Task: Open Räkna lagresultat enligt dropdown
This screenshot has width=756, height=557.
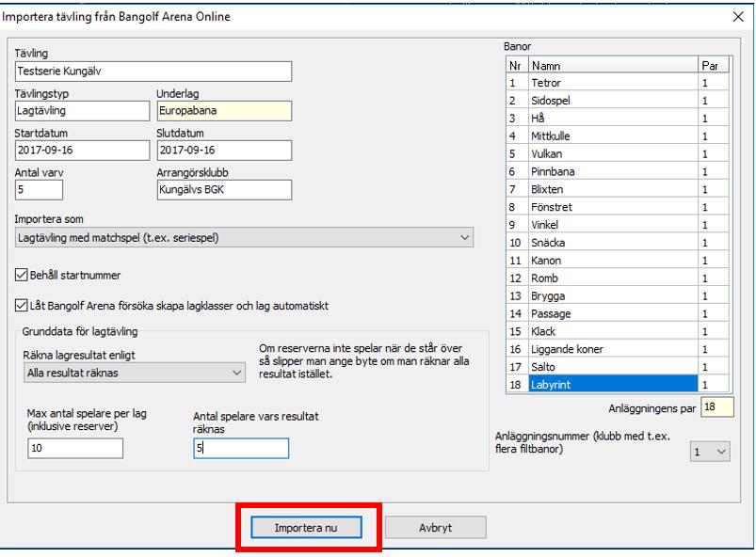Action: (134, 373)
